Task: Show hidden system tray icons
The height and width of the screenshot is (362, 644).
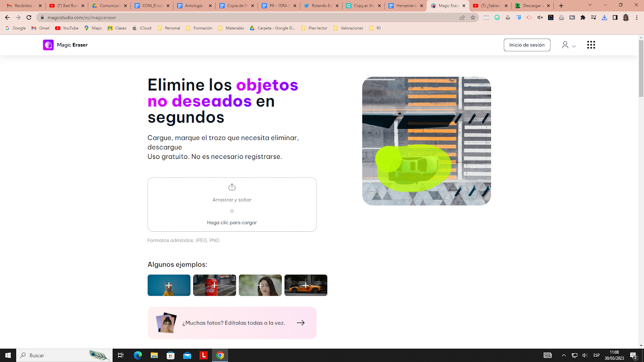Action: (x=563, y=355)
